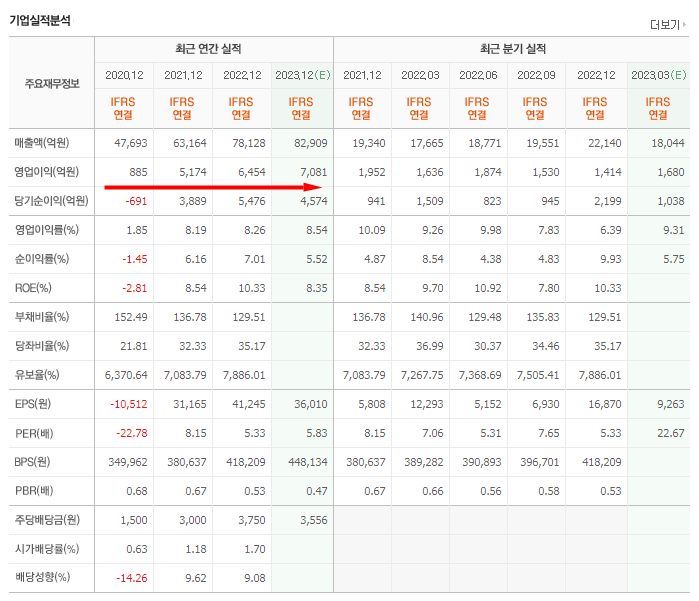The image size is (699, 601).
Task: Click the dividend value 3,750
Action: (x=252, y=520)
